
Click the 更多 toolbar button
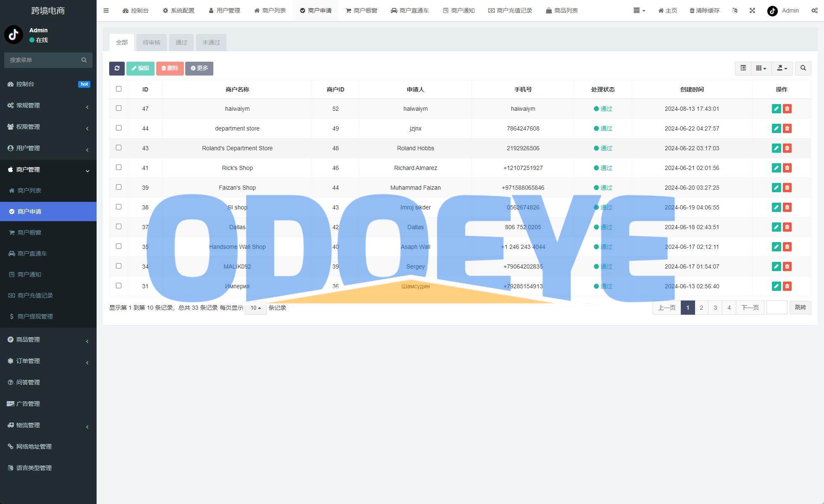pyautogui.click(x=199, y=68)
